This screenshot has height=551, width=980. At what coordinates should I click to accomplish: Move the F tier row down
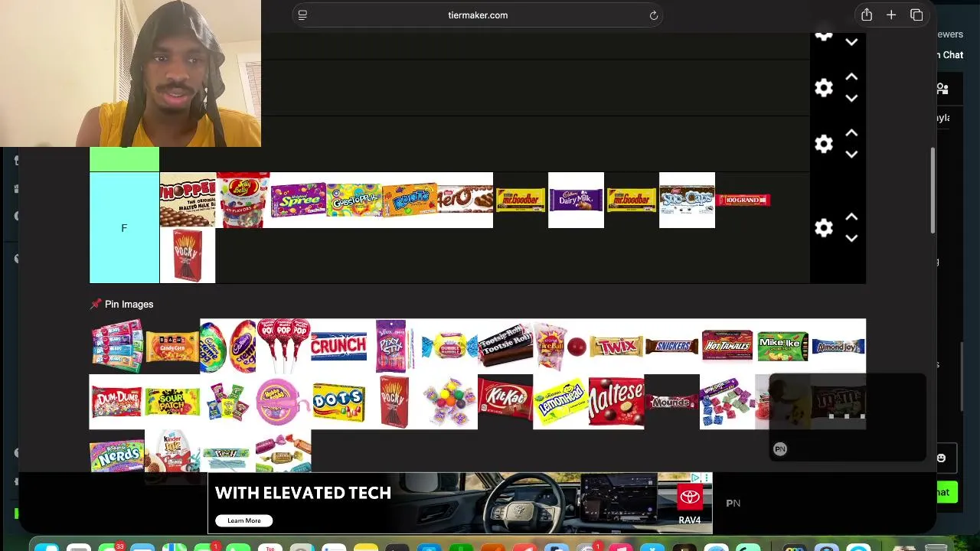(851, 239)
